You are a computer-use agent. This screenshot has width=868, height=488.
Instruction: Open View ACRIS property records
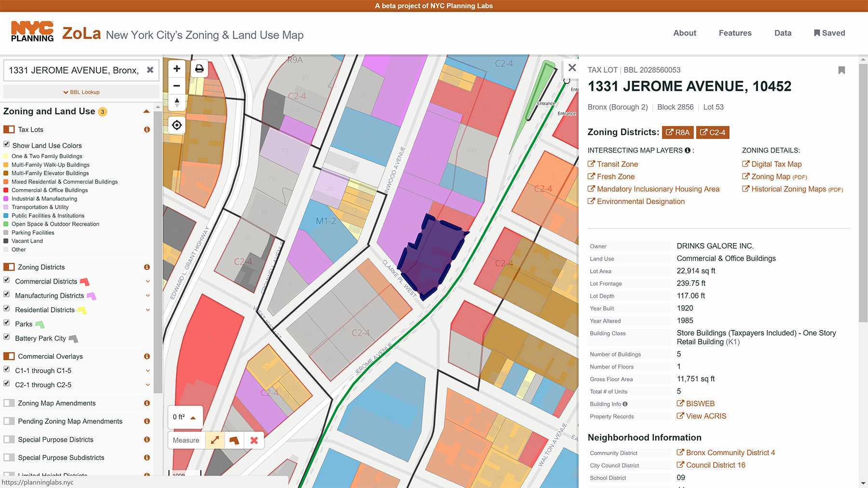pyautogui.click(x=702, y=416)
